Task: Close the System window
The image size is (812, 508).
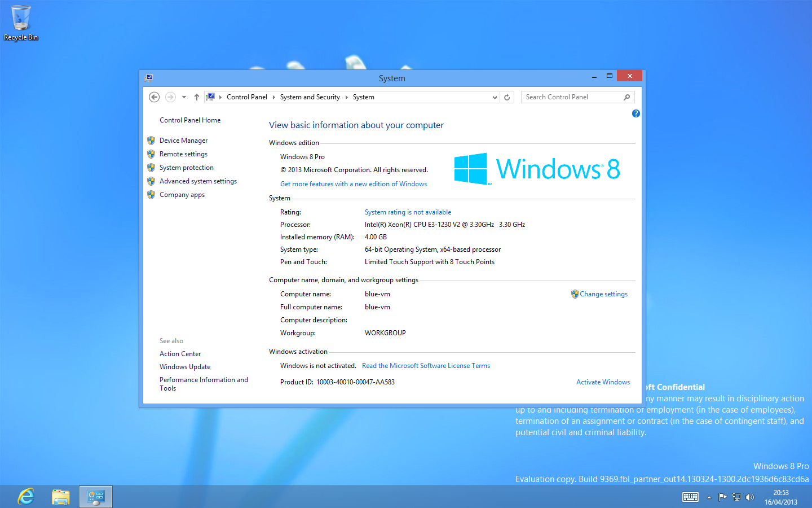Action: coord(629,76)
